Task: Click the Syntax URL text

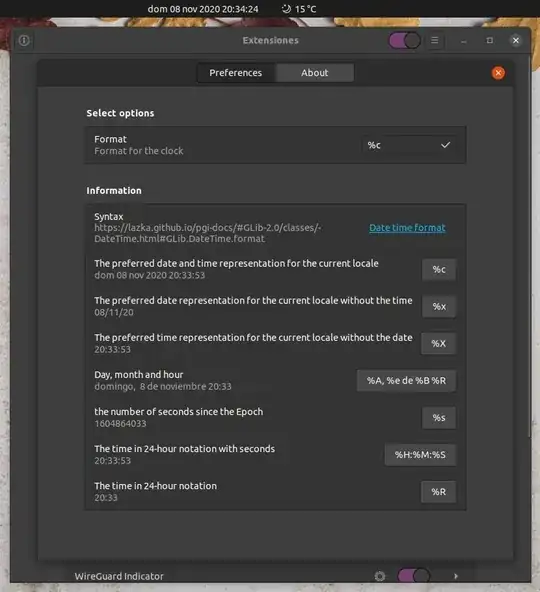Action: (x=207, y=233)
